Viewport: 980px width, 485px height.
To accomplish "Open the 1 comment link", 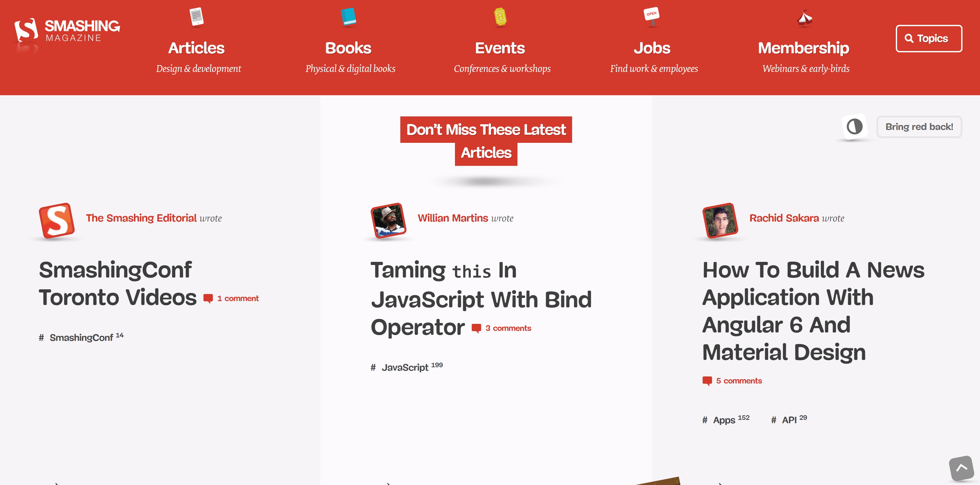I will tap(238, 298).
